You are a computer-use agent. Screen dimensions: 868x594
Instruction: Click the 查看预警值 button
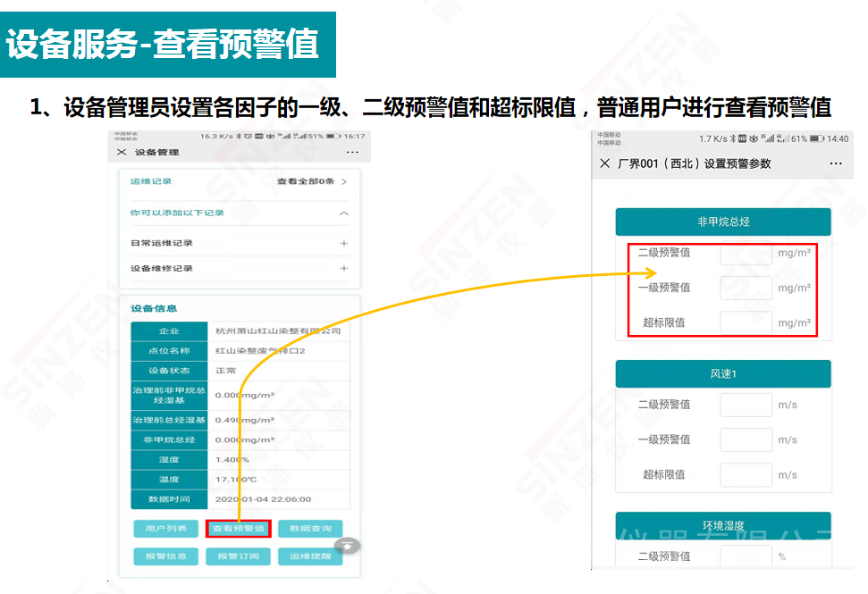coord(238,529)
